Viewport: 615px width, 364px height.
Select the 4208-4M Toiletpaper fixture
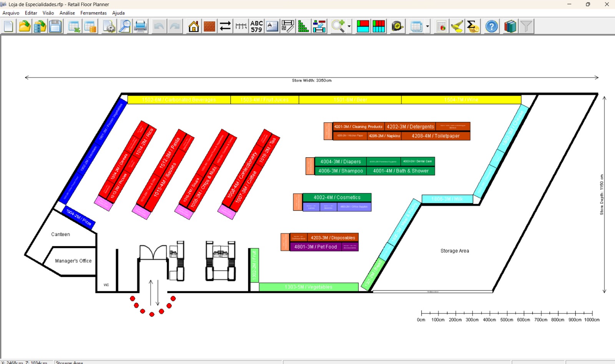point(435,136)
